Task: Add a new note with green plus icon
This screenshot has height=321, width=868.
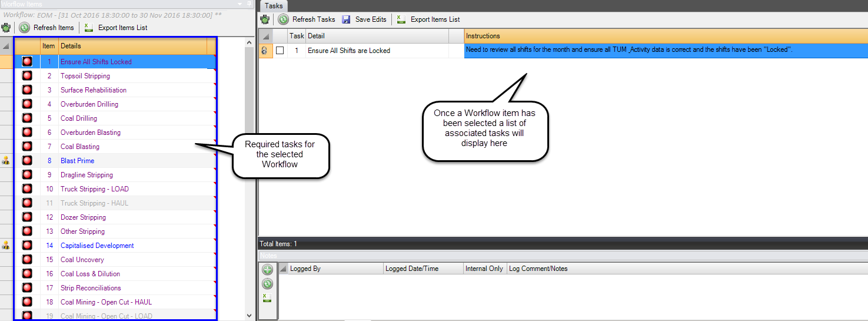Action: 267,270
